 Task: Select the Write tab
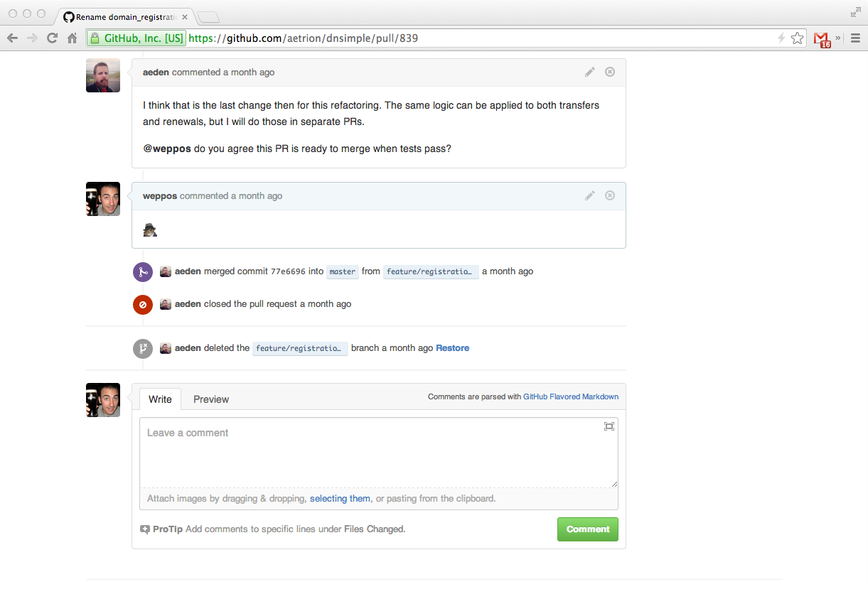[160, 399]
